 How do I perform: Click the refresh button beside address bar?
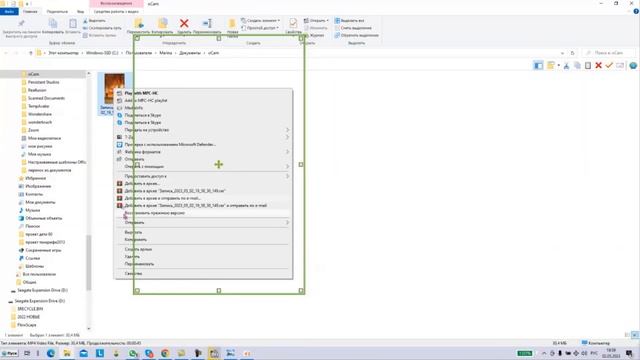[x=572, y=53]
